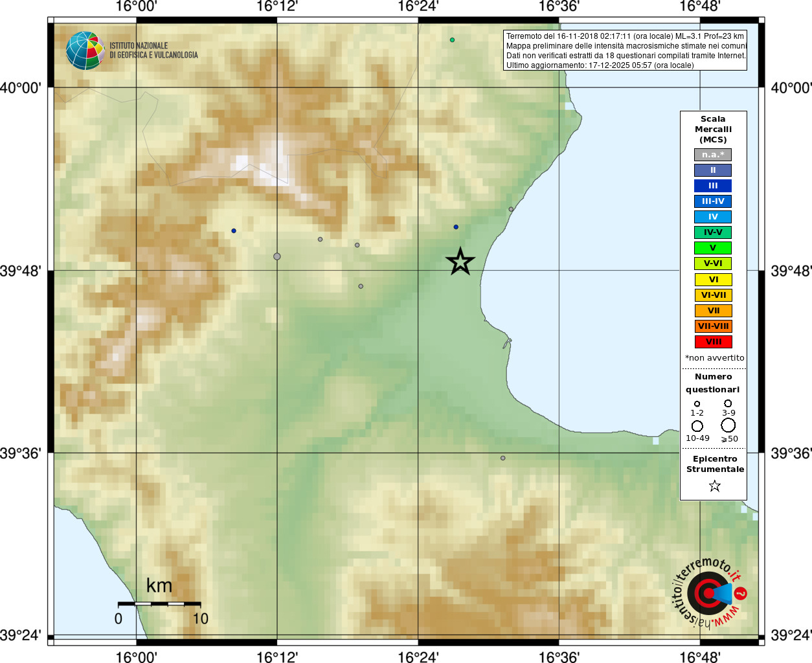The image size is (812, 663).
Task: Click the ISTITUTO NAZIONALE DI GEOFISICA text
Action: [x=154, y=51]
